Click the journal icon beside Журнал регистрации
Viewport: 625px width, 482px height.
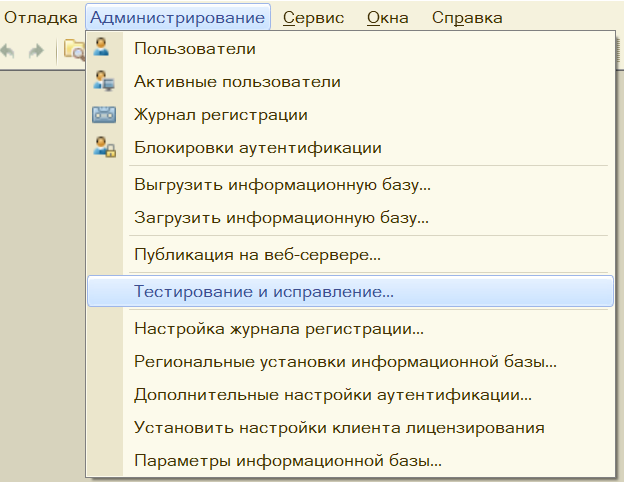104,115
